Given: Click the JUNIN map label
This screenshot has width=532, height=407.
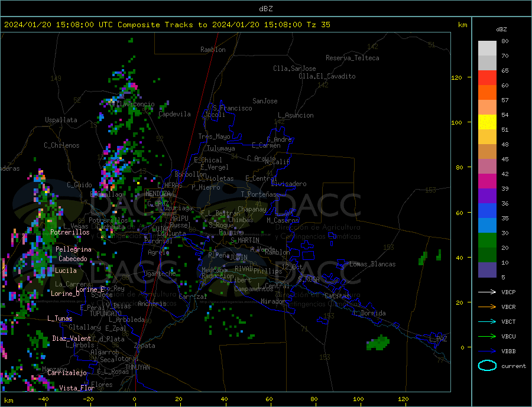Looking at the screenshot, I should (x=239, y=258).
